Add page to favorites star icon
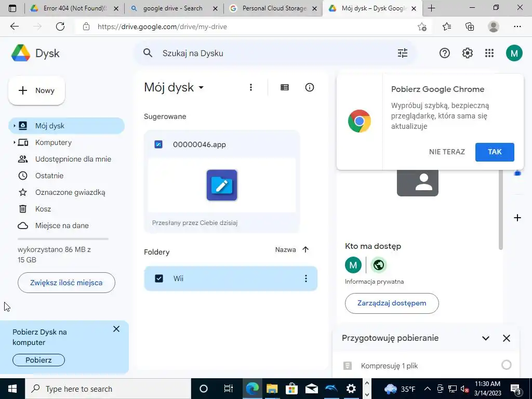The image size is (532, 399). click(x=422, y=26)
